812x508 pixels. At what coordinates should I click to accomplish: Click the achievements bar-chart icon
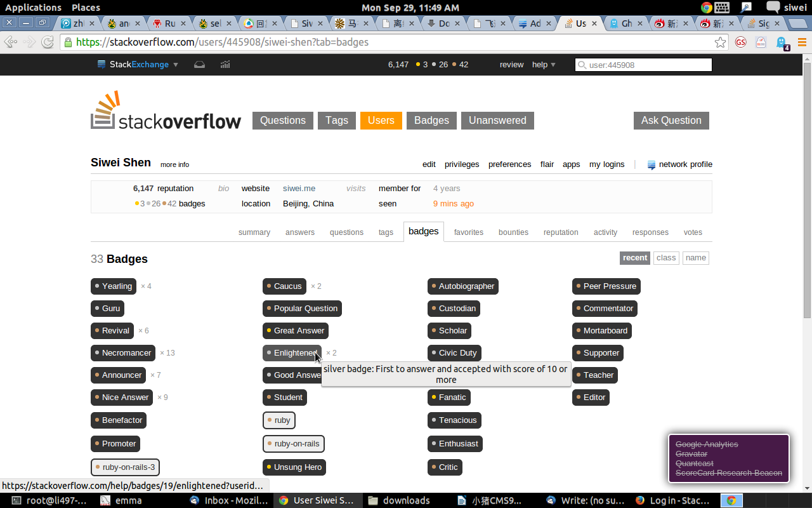click(x=225, y=64)
